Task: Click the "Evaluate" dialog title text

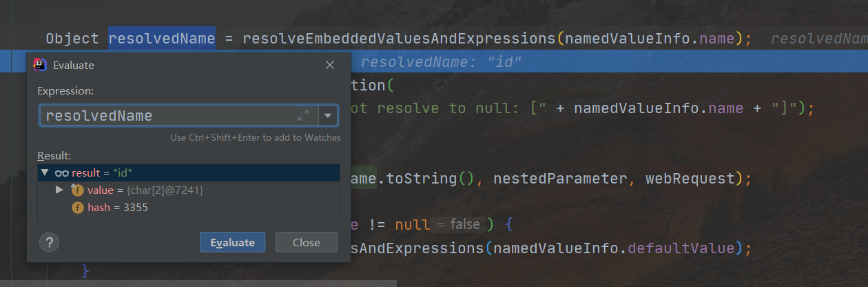Action: [x=73, y=66]
